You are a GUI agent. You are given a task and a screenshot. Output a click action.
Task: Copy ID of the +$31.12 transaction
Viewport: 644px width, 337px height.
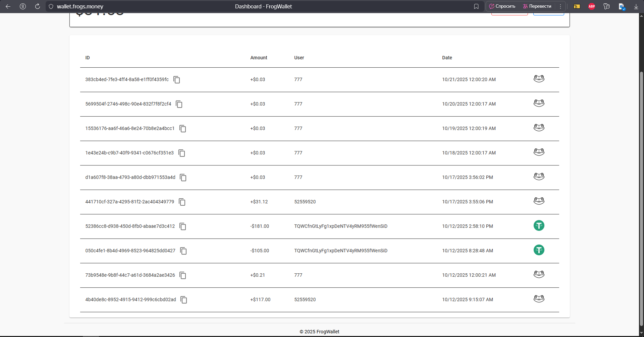[x=182, y=202]
